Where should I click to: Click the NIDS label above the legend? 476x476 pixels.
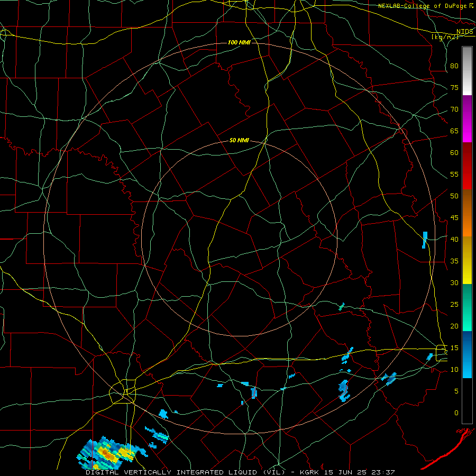(x=465, y=32)
